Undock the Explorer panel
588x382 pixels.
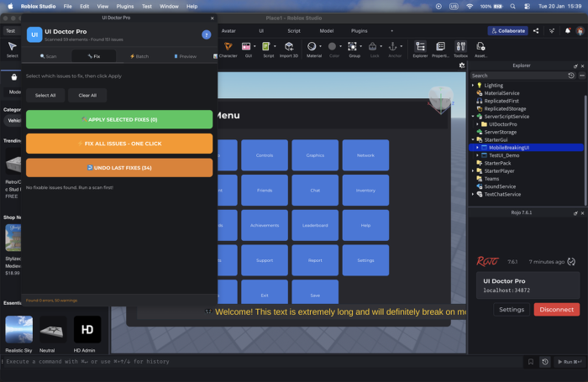click(575, 66)
